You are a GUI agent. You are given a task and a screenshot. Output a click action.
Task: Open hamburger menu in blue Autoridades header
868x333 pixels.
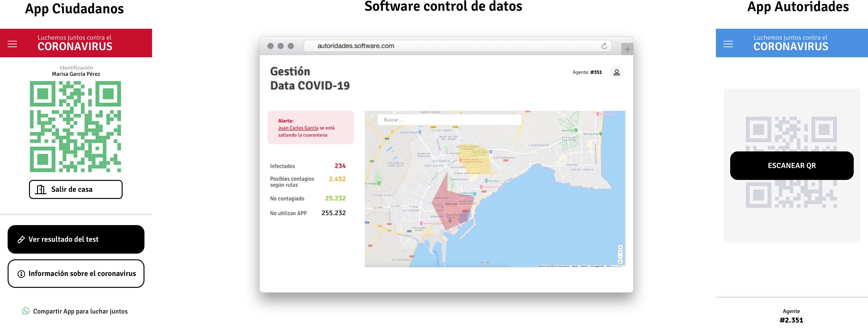[x=728, y=44]
